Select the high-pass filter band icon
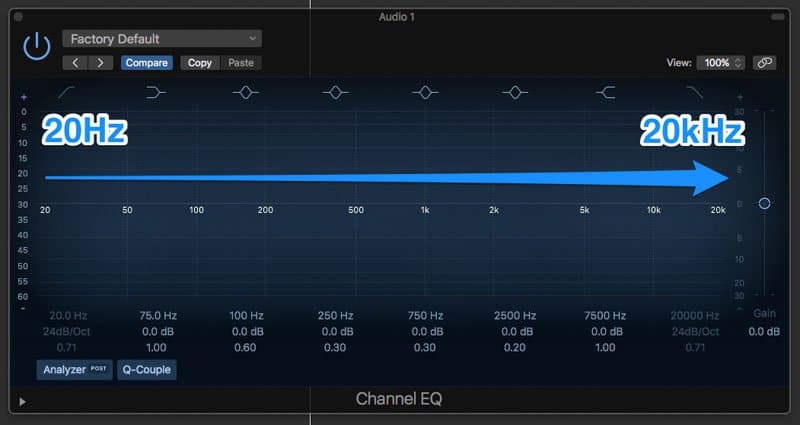 [x=67, y=92]
